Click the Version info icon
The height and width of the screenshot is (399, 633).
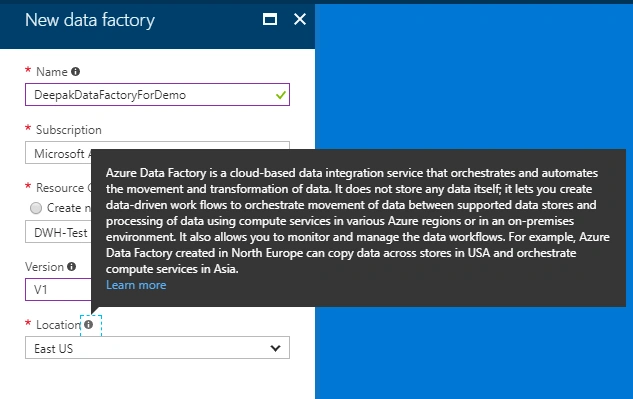(x=71, y=267)
